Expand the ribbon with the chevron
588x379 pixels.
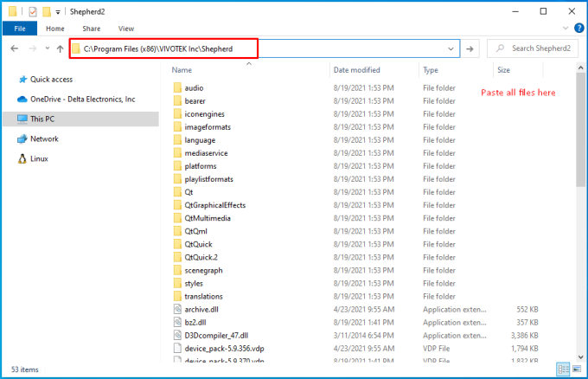pos(564,29)
